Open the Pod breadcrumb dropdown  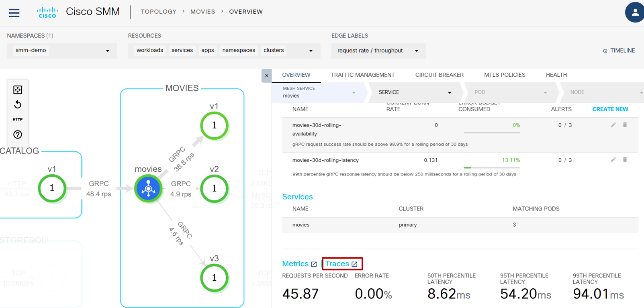pos(511,92)
